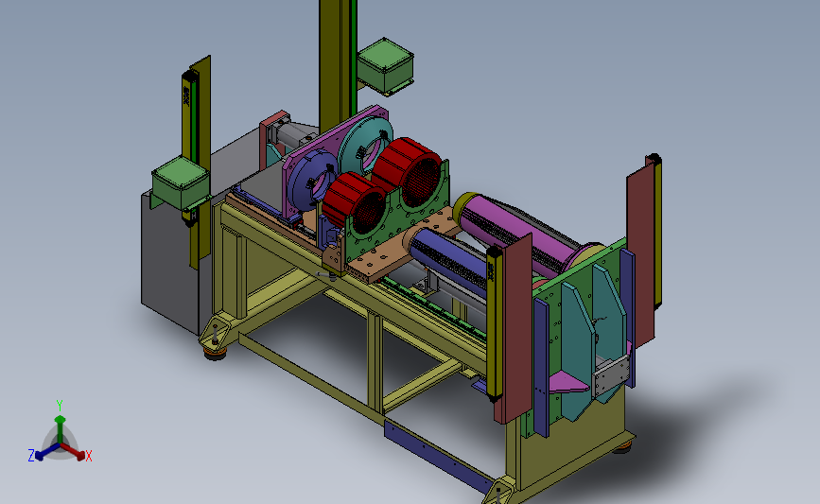Select the green junction box on the left light curtain
The image size is (820, 504).
pos(181,183)
